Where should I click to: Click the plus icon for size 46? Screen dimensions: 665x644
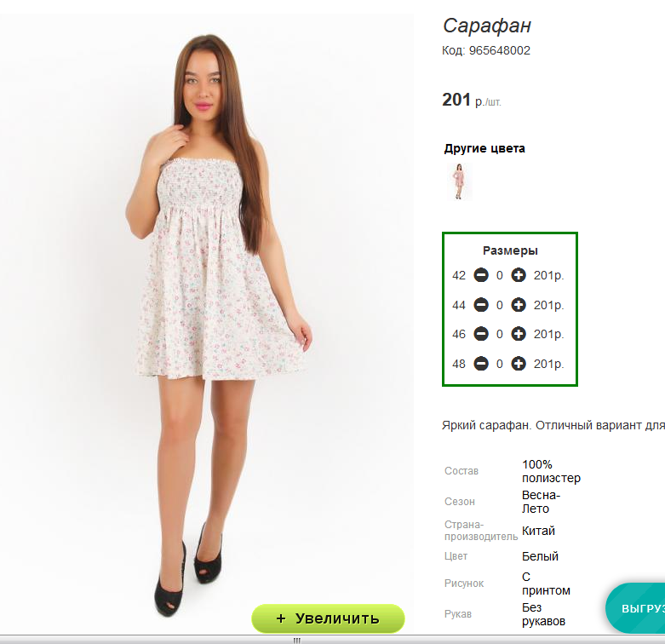click(519, 334)
